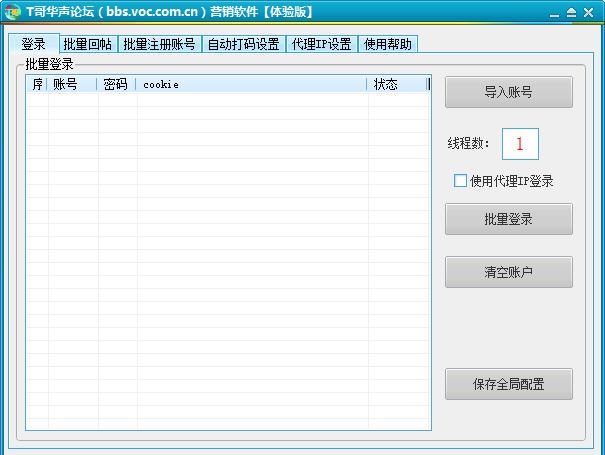Click the 导入账号 button
This screenshot has width=605, height=455.
click(509, 92)
